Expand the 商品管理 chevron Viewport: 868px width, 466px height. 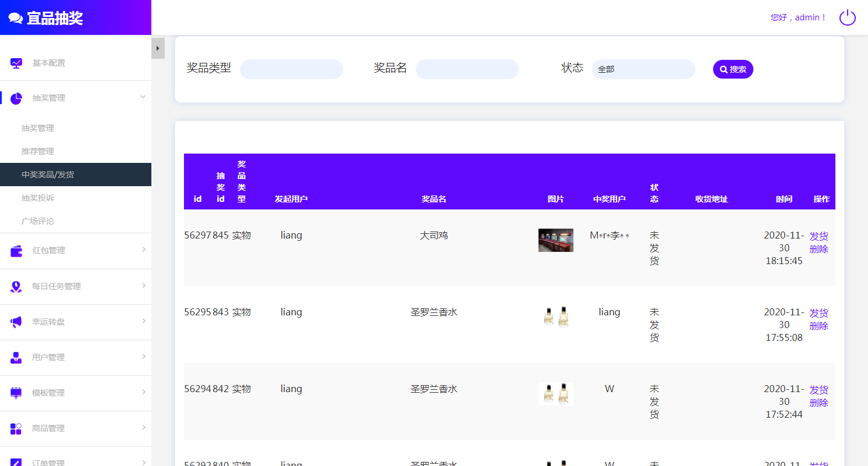(144, 428)
